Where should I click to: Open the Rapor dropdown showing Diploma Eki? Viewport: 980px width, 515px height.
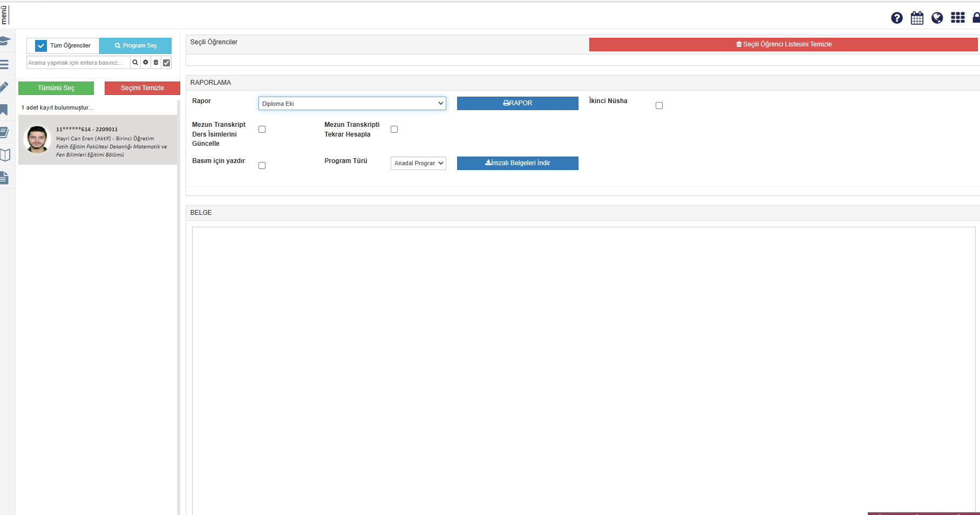click(x=352, y=104)
